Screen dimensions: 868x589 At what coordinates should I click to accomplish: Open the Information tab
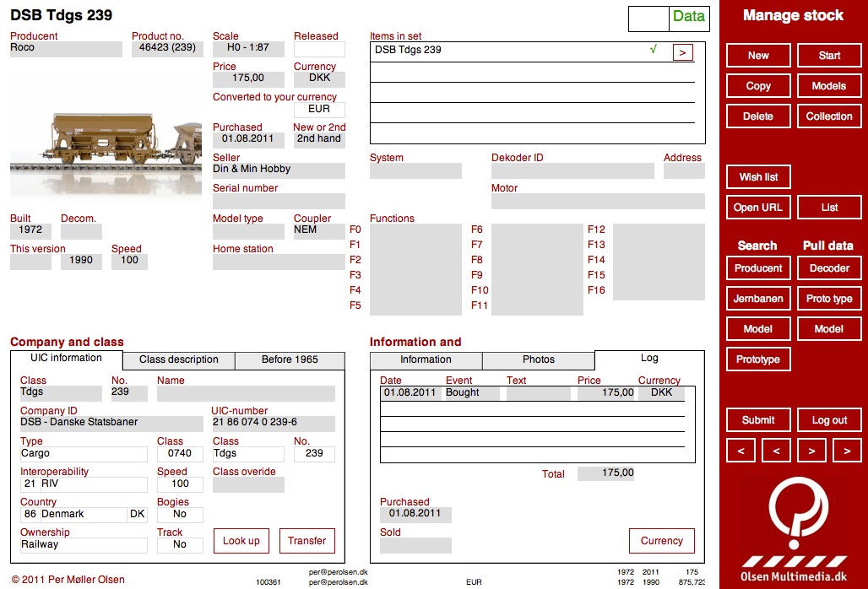tap(426, 360)
